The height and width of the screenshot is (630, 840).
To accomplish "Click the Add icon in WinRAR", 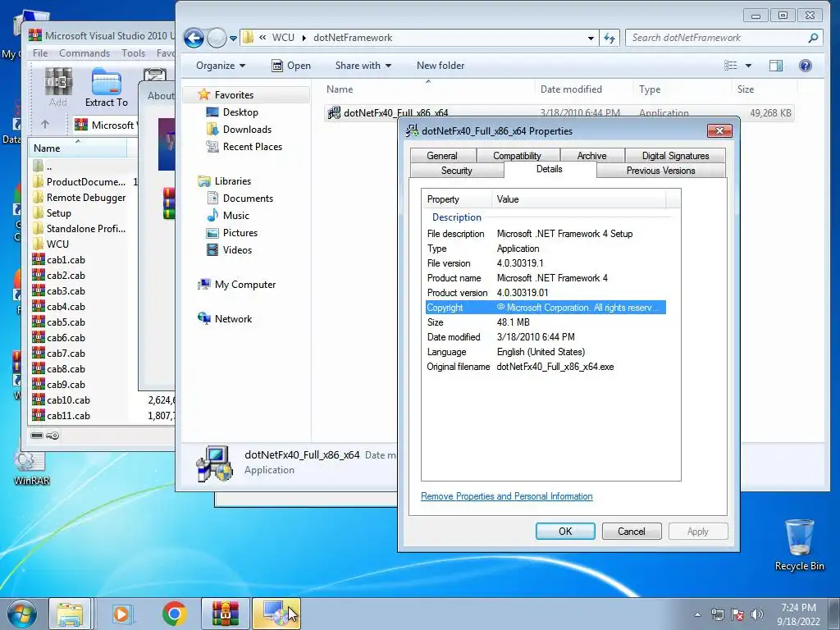I will pyautogui.click(x=58, y=87).
